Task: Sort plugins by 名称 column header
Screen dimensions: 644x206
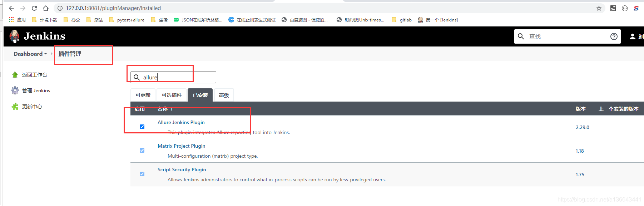Action: 165,109
